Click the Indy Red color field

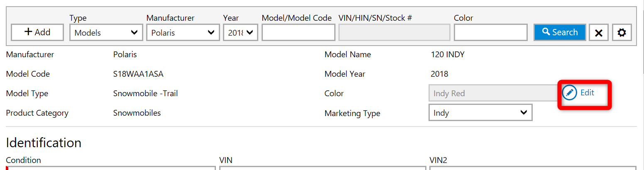coord(495,93)
